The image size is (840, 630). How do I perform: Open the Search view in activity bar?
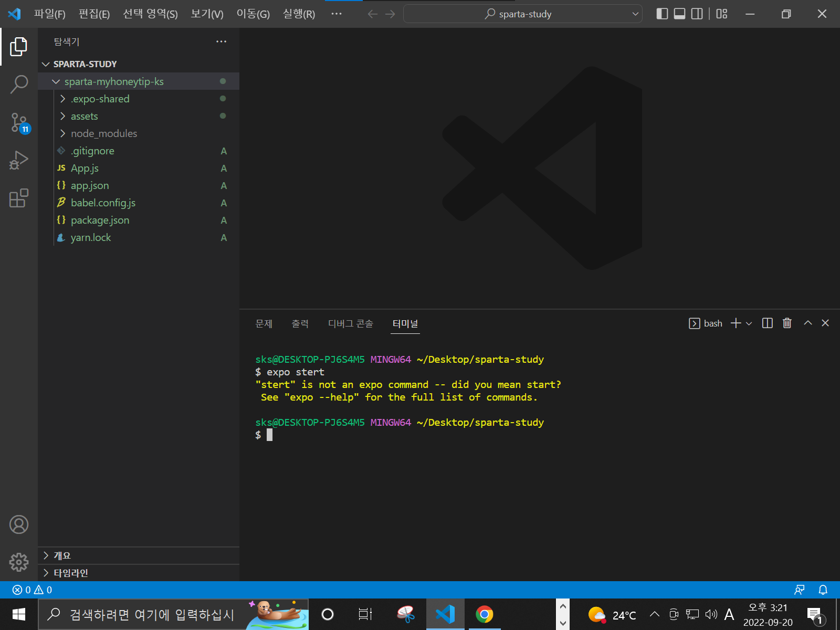tap(19, 84)
